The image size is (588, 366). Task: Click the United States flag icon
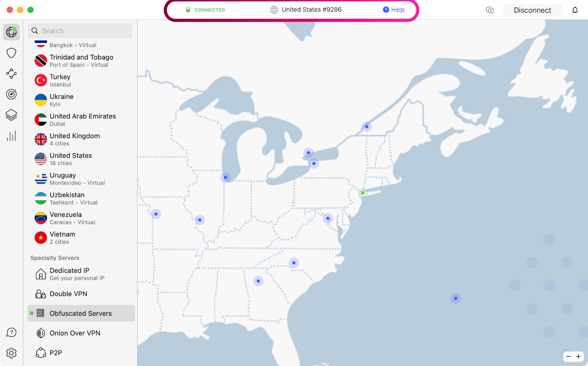click(41, 159)
